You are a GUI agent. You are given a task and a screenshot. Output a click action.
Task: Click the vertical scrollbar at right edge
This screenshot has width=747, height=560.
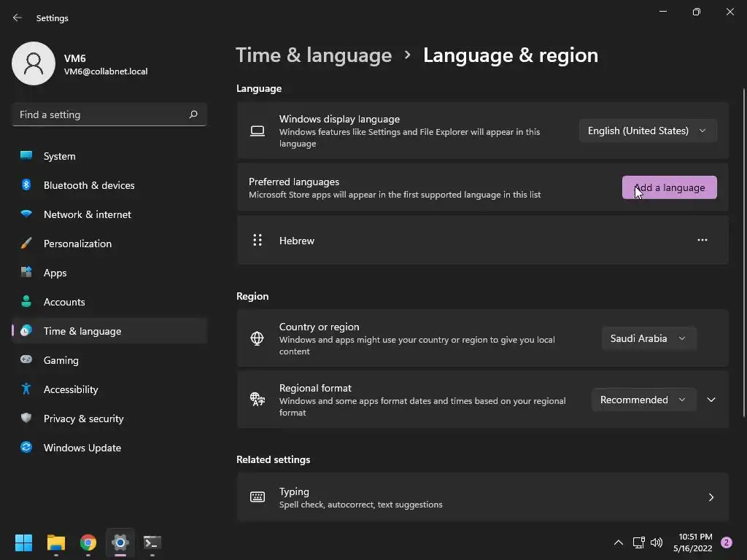point(743,252)
